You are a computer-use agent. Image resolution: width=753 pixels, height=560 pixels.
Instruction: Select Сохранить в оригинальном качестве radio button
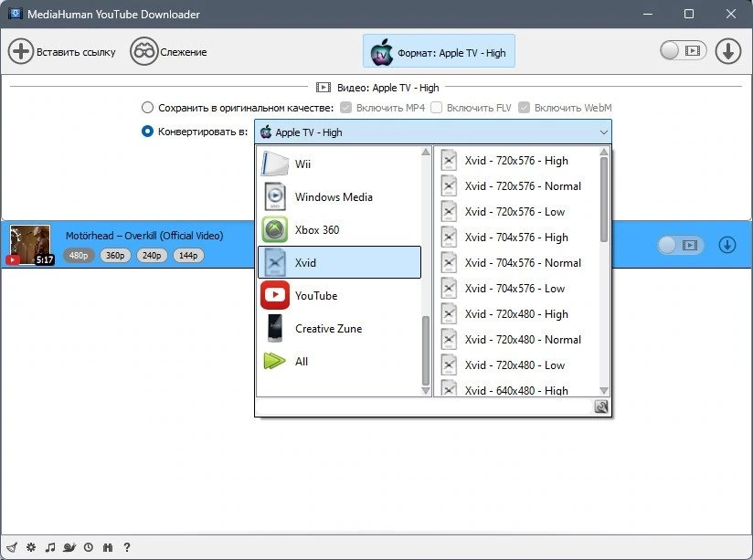147,108
